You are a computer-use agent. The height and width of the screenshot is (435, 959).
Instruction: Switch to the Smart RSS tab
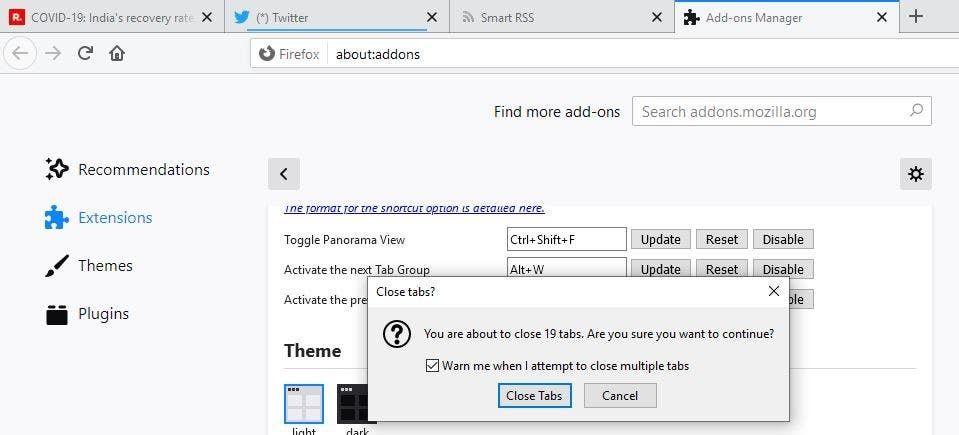click(562, 18)
